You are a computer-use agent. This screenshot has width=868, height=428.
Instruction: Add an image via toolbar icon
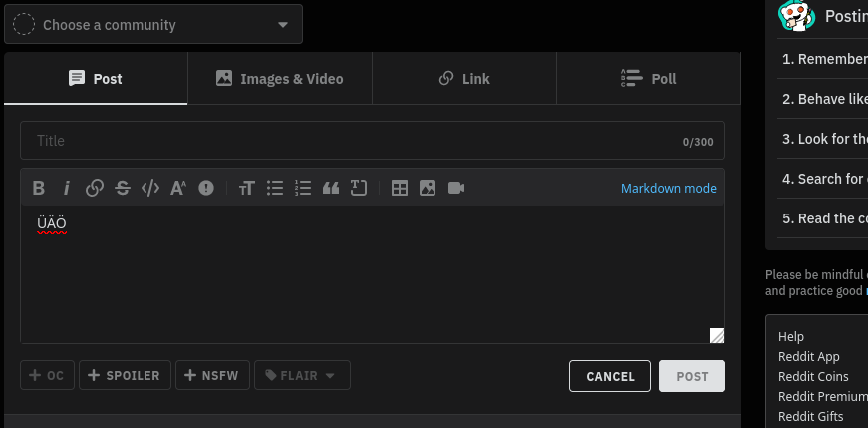[x=428, y=188]
